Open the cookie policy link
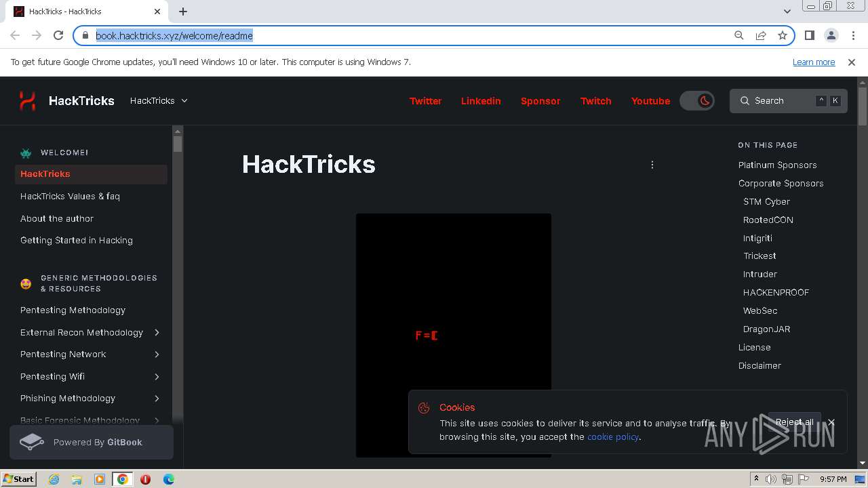Screen dimensions: 868x488 (x=613, y=436)
